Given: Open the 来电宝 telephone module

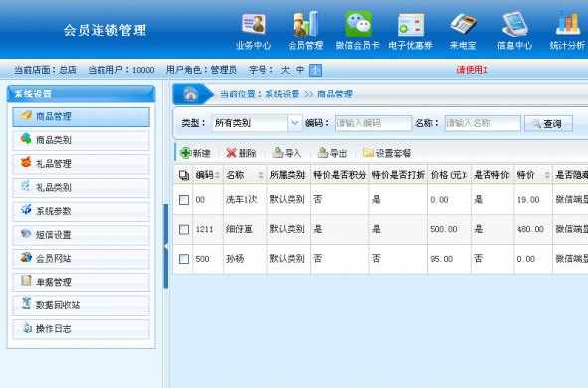Looking at the screenshot, I should (463, 32).
